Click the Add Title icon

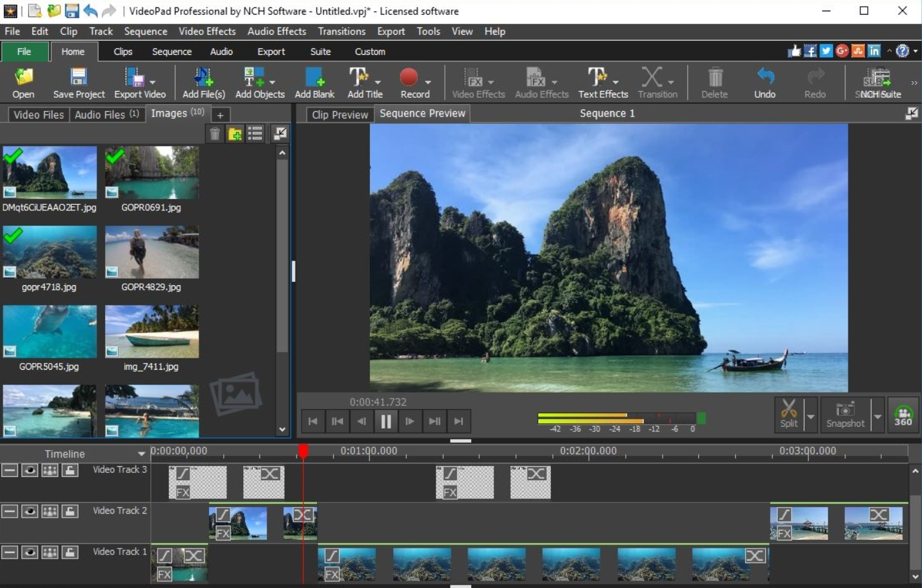pyautogui.click(x=358, y=77)
